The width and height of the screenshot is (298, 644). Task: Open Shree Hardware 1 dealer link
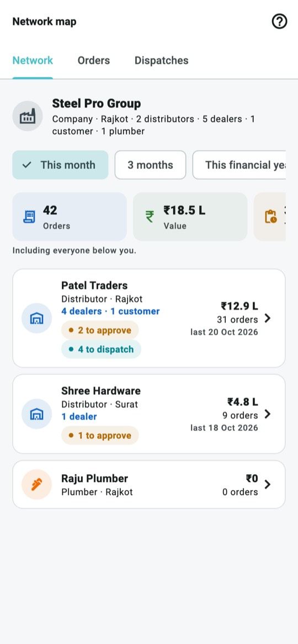(79, 416)
